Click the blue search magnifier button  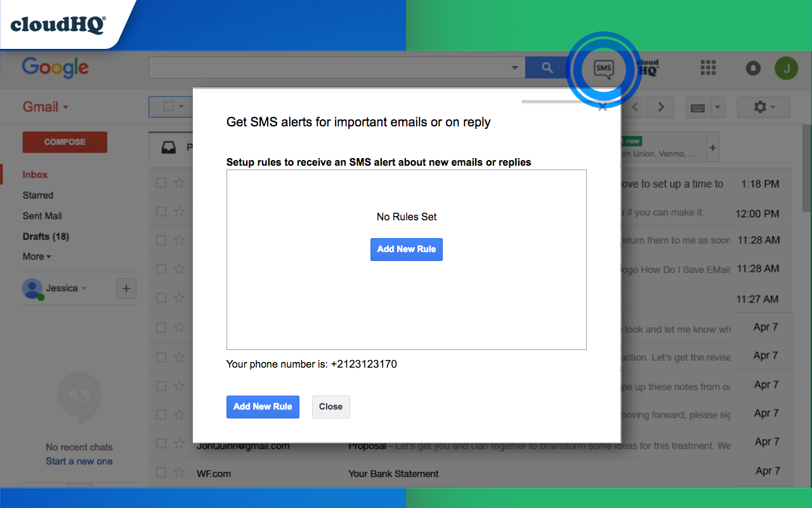point(547,67)
